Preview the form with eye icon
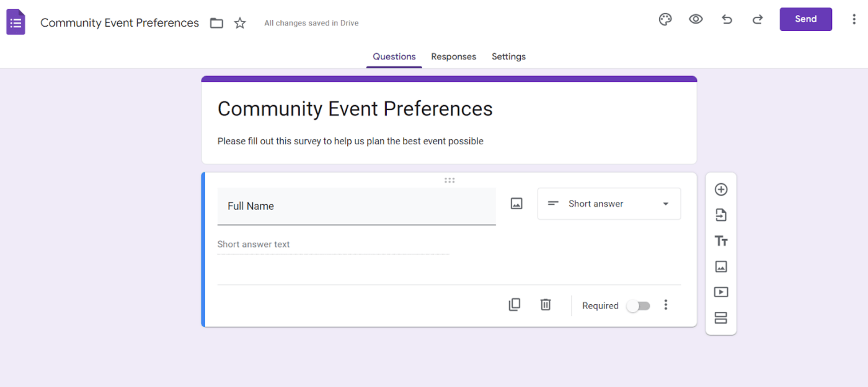Image resolution: width=868 pixels, height=387 pixels. (x=696, y=19)
